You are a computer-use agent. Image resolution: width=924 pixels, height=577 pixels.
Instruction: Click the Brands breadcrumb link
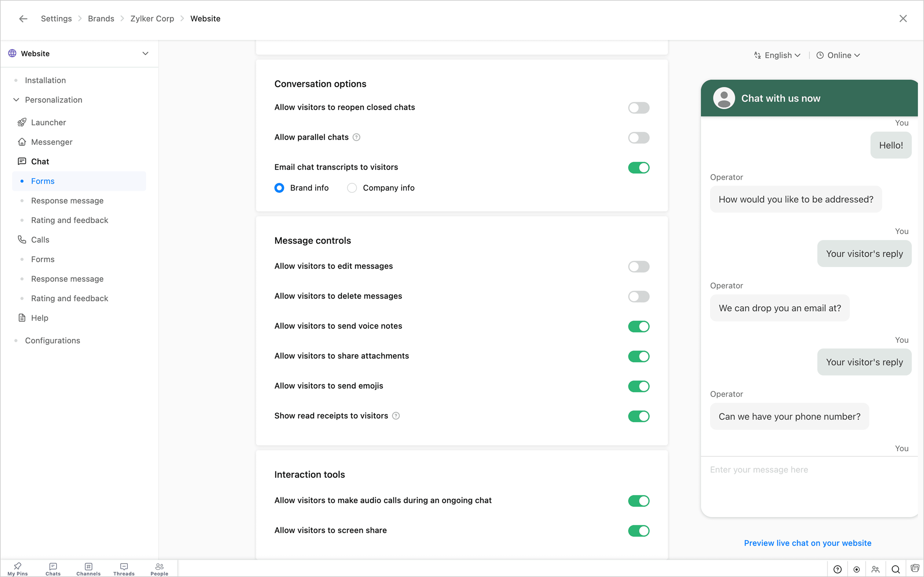tap(101, 19)
